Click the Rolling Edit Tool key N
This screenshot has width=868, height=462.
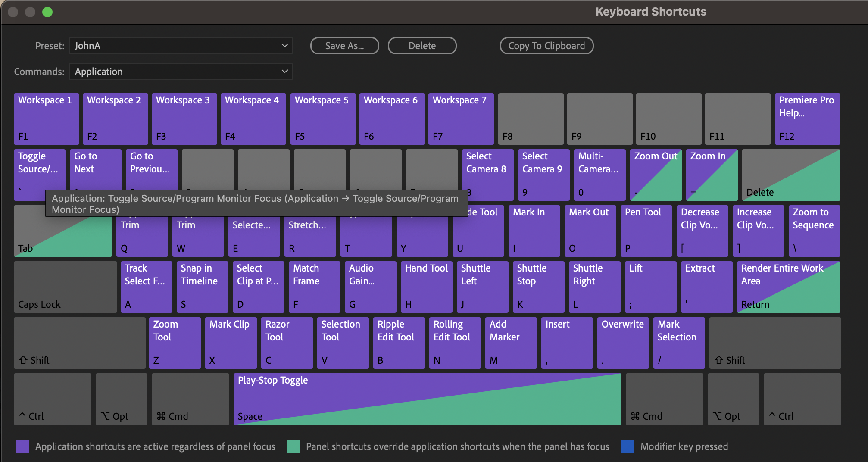click(x=454, y=343)
